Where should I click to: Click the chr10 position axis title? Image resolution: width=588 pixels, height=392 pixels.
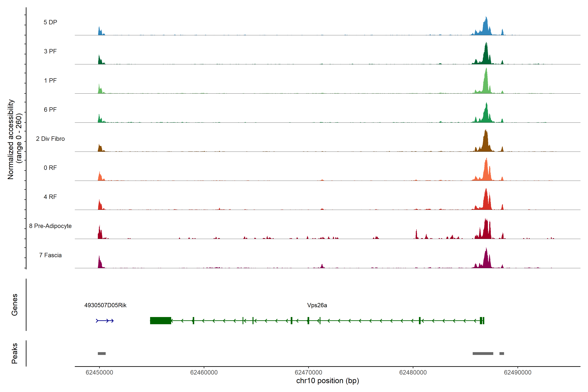click(x=327, y=381)
